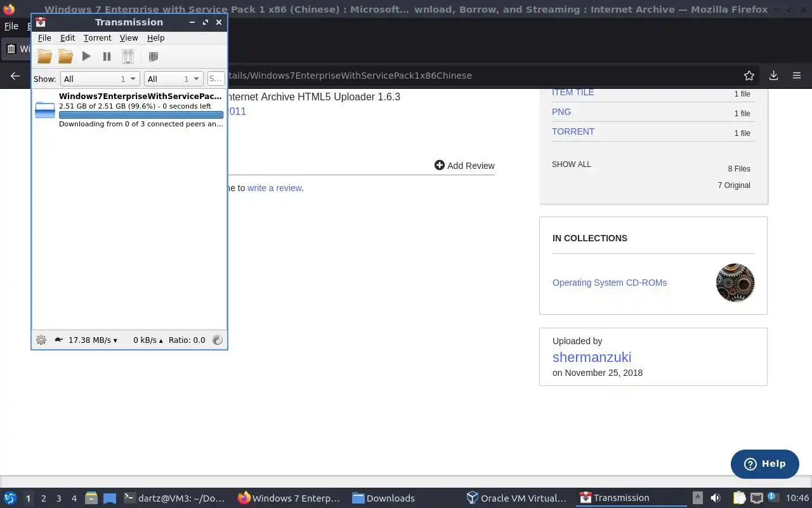Screen dimensions: 812x508
Task: Open Firefox File menu behind Transmission
Action: 11,26
